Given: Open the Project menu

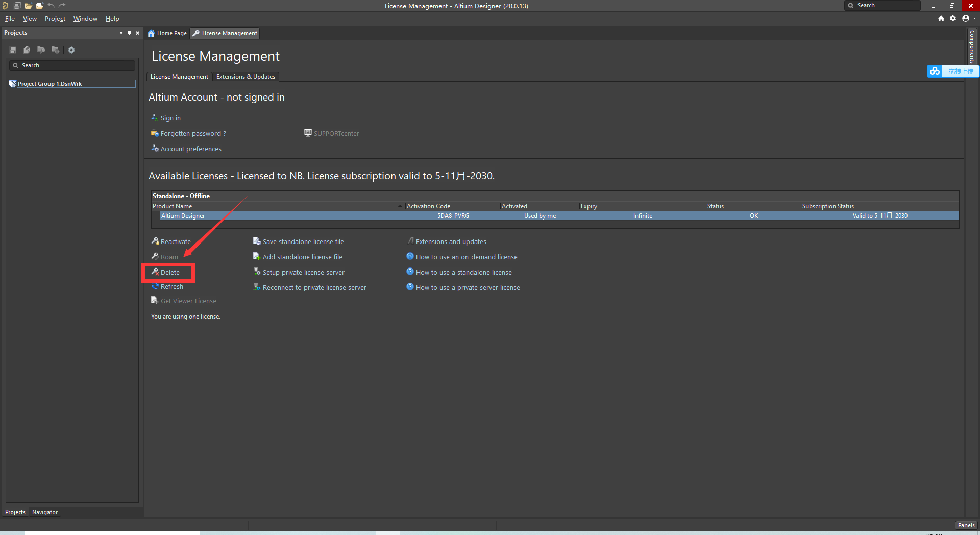Looking at the screenshot, I should 55,19.
